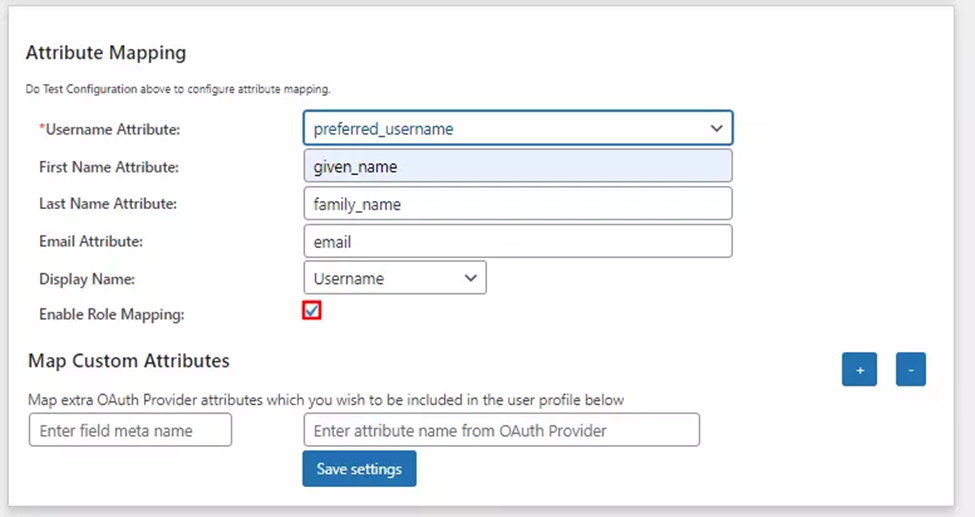Click the plus button to add custom attribute
This screenshot has height=517, width=975.
[x=859, y=369]
